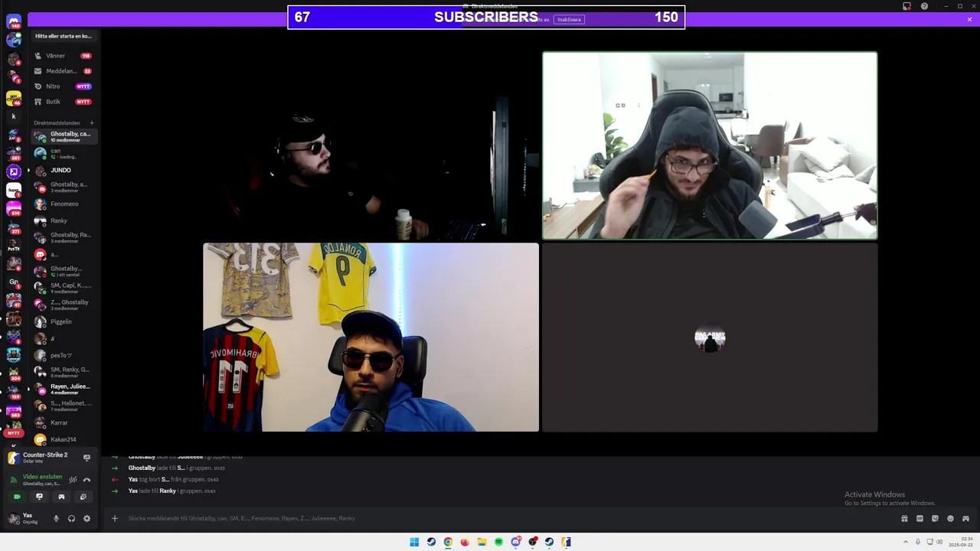
Task: Disconnect call with hang-up phone icon
Action: pyautogui.click(x=87, y=480)
